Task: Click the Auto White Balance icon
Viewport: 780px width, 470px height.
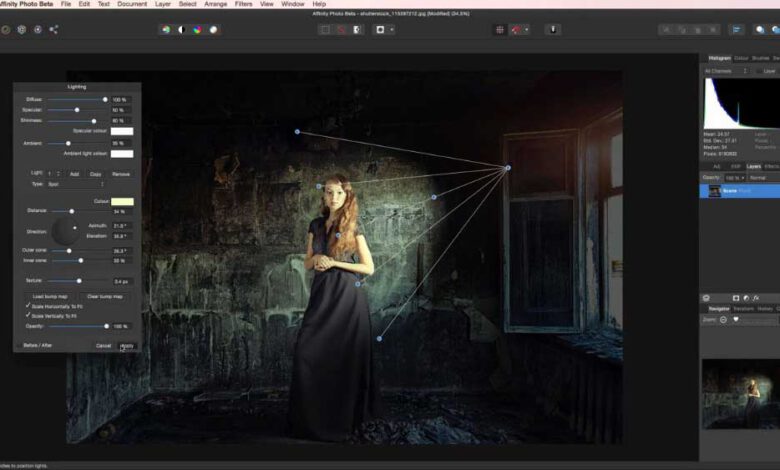Action: click(213, 30)
